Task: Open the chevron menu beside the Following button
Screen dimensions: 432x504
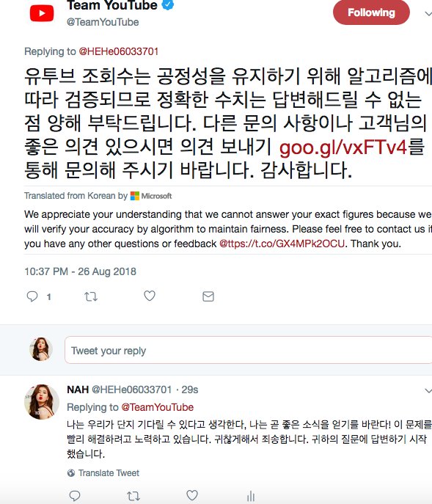Action: [428, 13]
